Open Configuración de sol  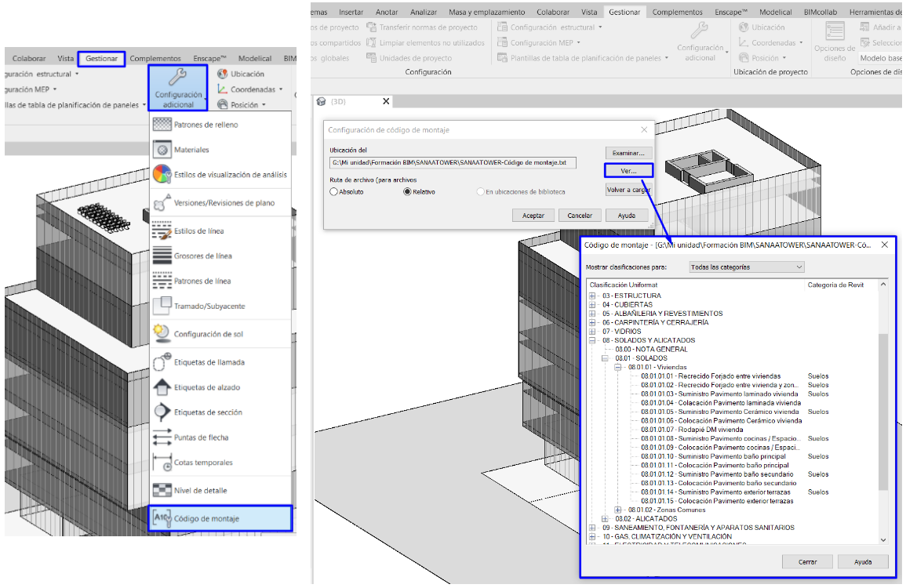(x=198, y=334)
